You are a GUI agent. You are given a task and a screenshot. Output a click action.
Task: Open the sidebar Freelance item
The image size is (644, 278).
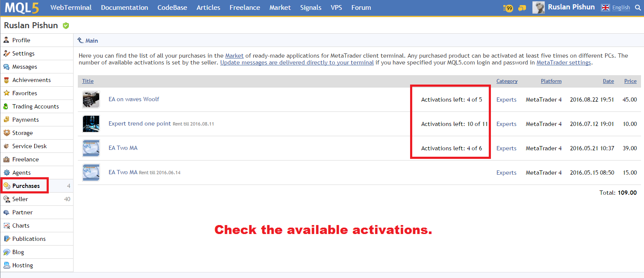click(x=25, y=159)
